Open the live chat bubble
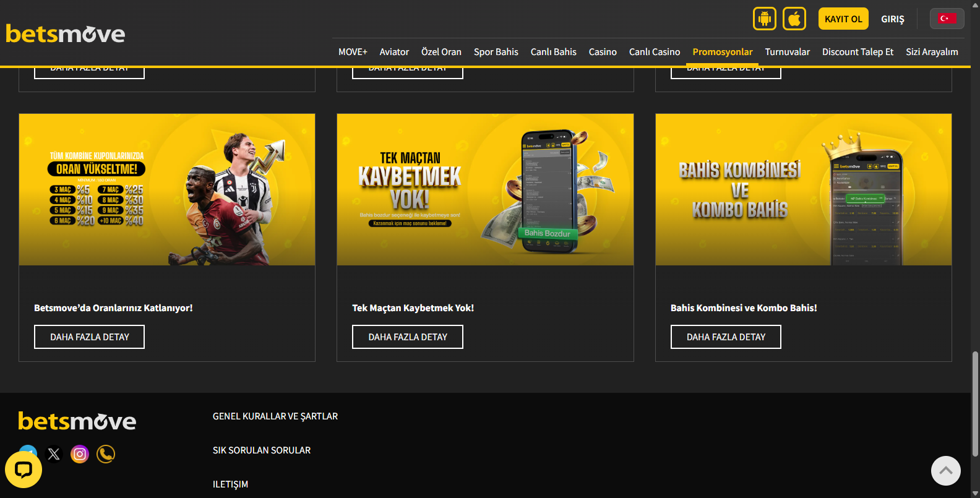 24,470
